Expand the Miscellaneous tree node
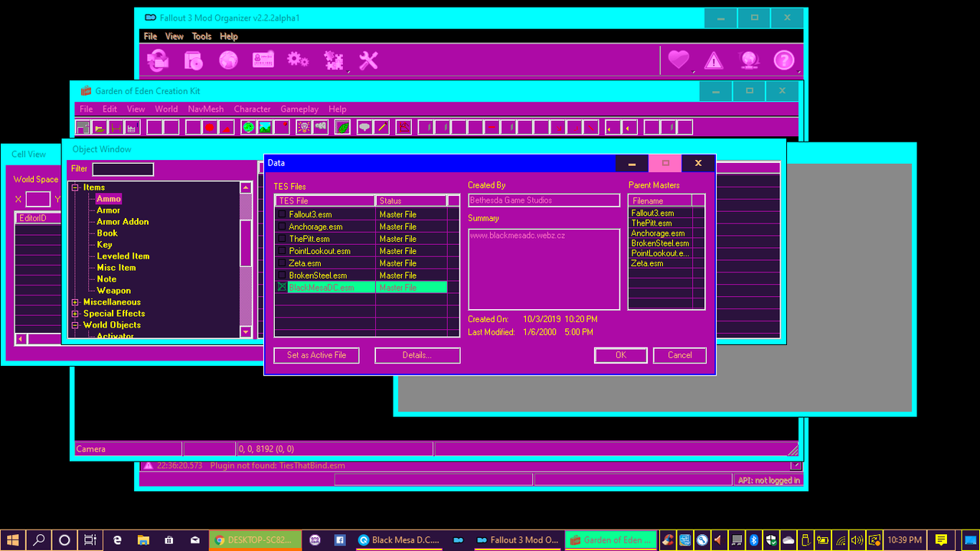Screen dimensions: 980x551 pos(76,302)
